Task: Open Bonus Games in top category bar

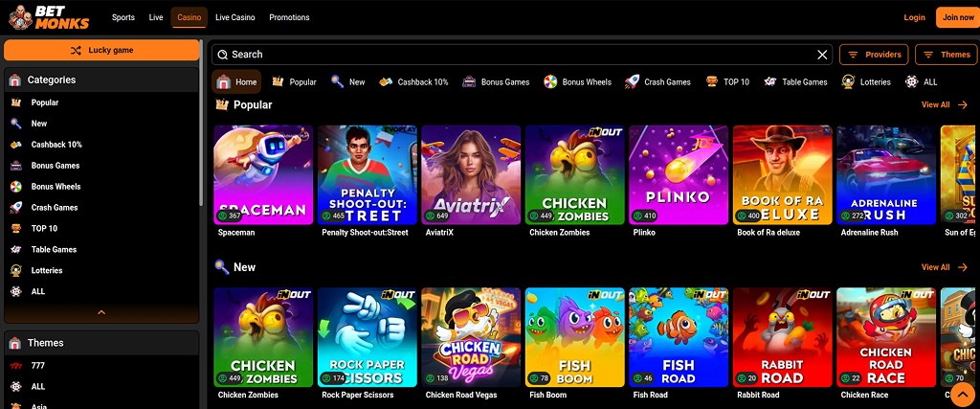Action: click(x=496, y=82)
